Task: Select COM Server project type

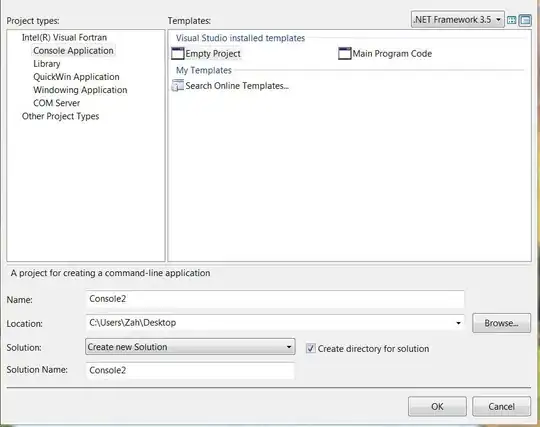Action: pyautogui.click(x=56, y=103)
